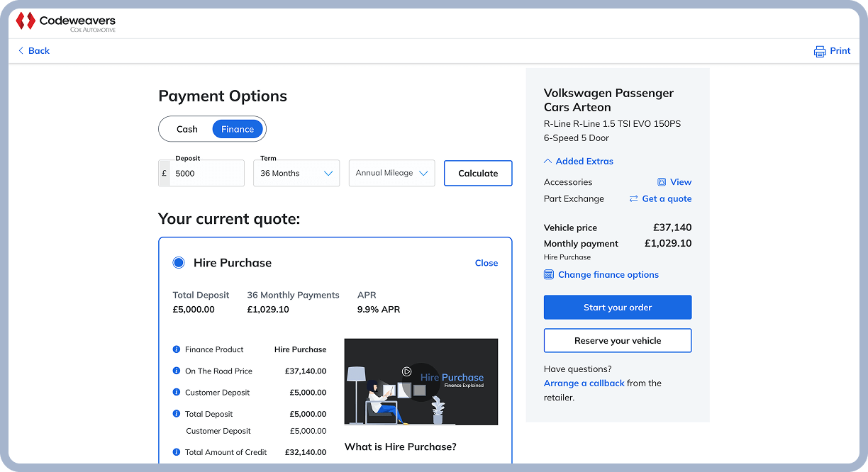Click the Calculate button

click(x=478, y=173)
